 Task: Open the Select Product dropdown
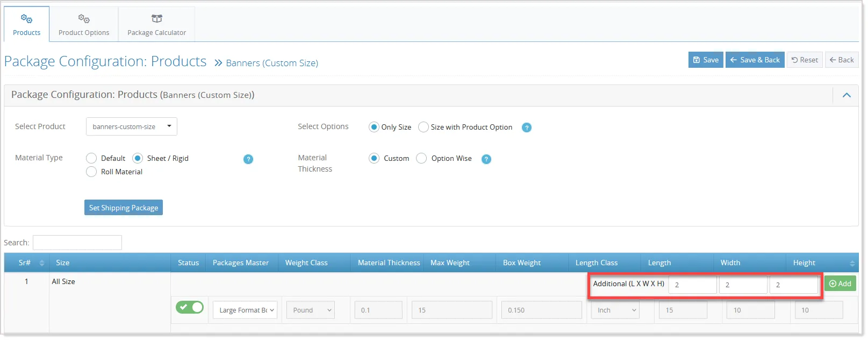132,126
